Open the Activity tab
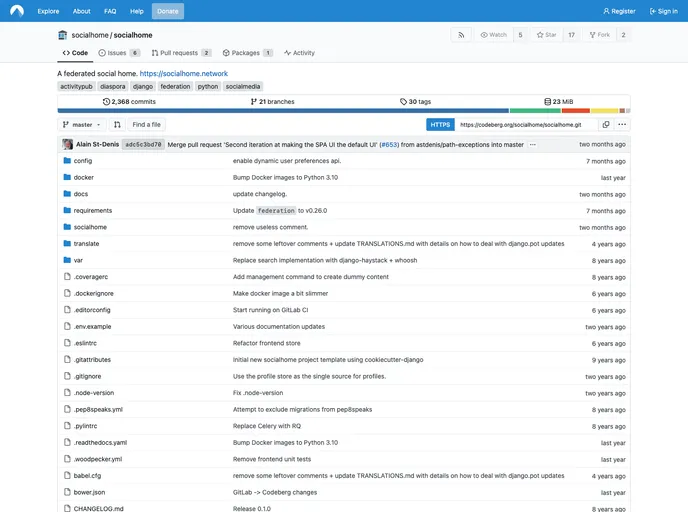688x512 pixels. (x=299, y=53)
